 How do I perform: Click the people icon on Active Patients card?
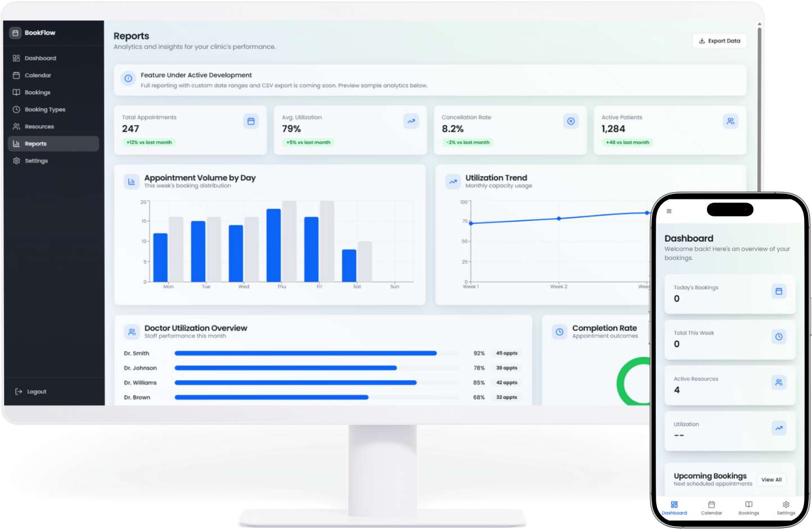tap(731, 121)
